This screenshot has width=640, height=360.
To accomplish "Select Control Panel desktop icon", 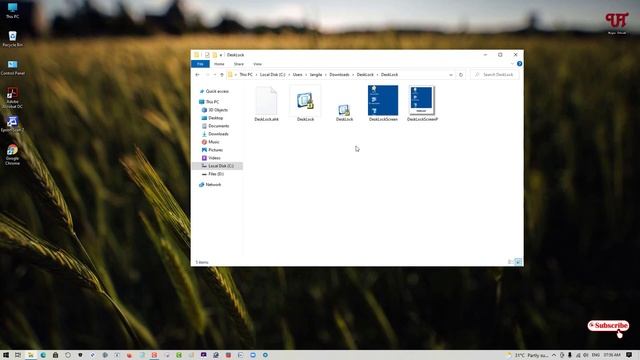I will (x=12, y=67).
